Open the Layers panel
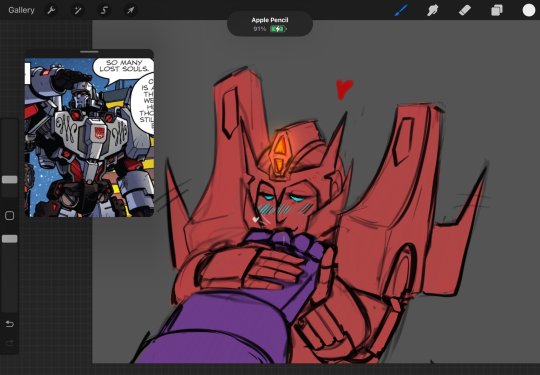540x375 pixels. click(497, 10)
